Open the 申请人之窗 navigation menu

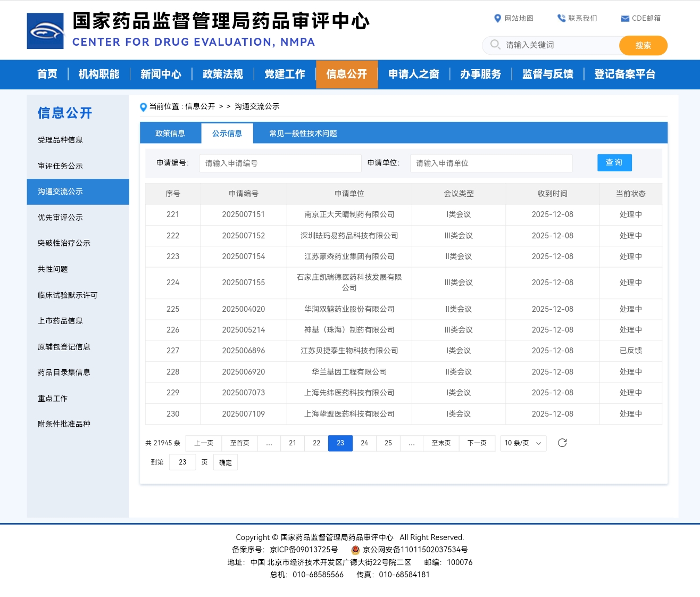coord(413,74)
